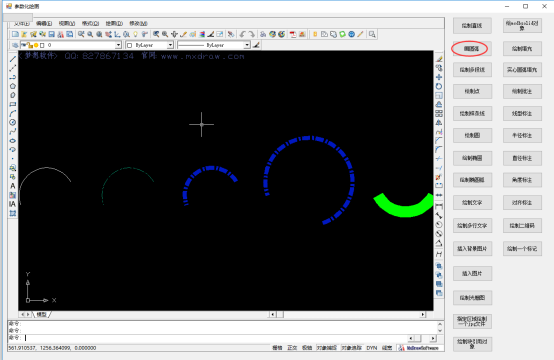Image resolution: width=554 pixels, height=360 pixels.
Task: Select the Line tool in left toolbar
Action: point(13,59)
